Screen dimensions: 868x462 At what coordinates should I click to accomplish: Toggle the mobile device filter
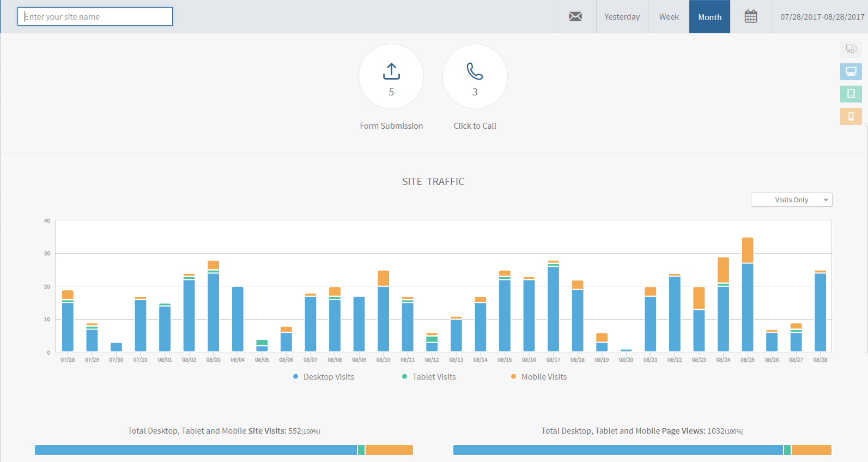pos(851,116)
